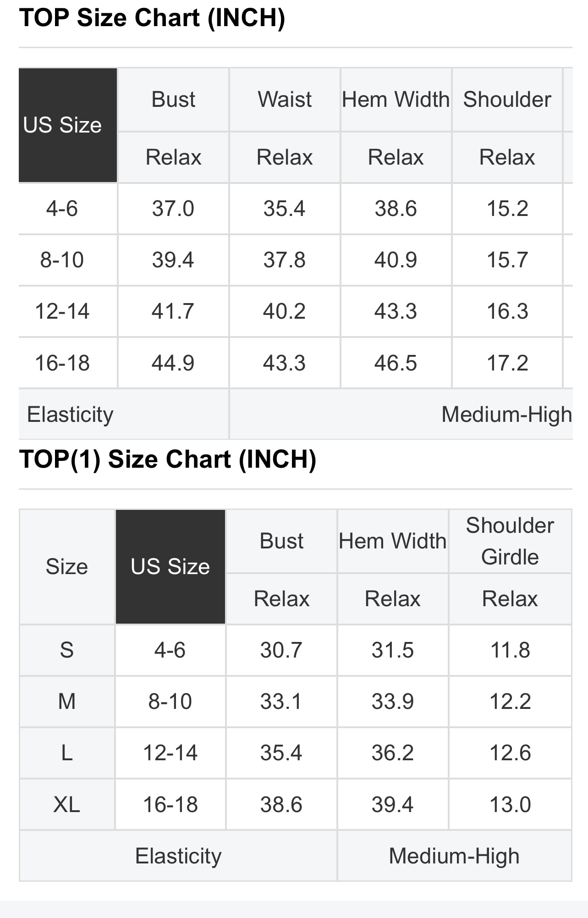The image size is (588, 918).
Task: Select the 37.0 bust value cell
Action: [x=173, y=209]
